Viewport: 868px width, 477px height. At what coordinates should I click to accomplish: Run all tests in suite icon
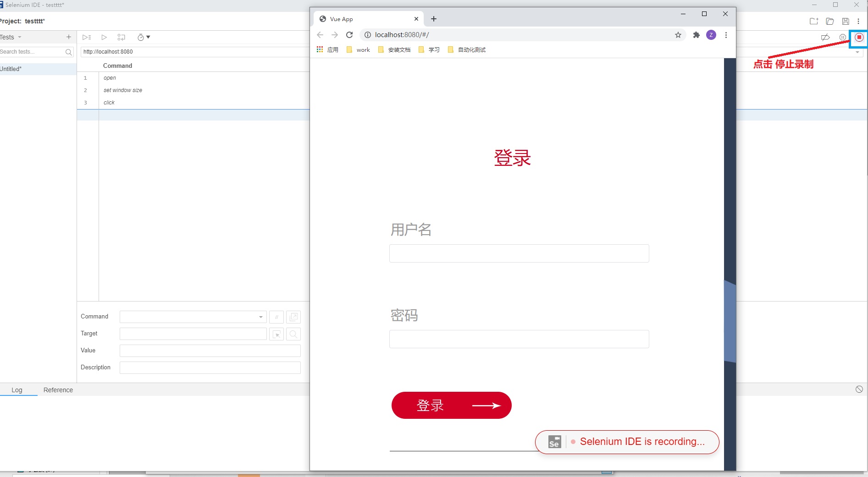click(x=87, y=37)
